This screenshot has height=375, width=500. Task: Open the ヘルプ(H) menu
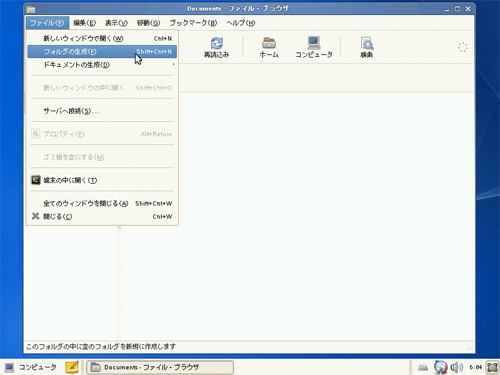point(241,23)
